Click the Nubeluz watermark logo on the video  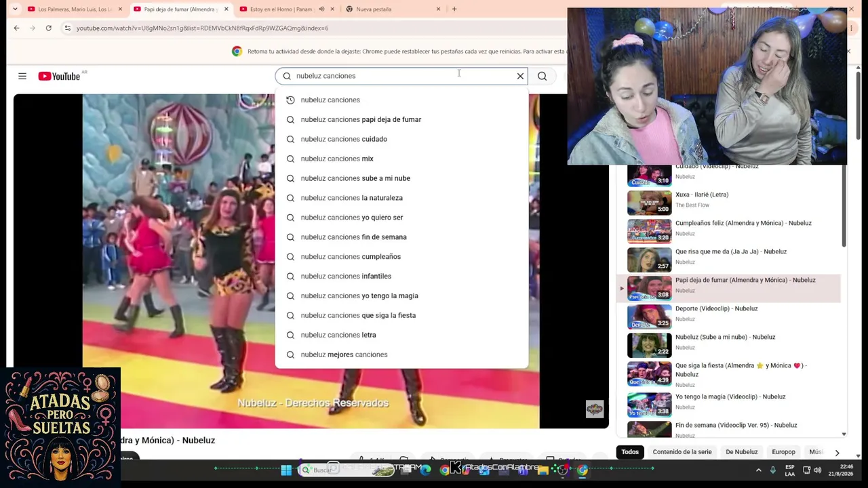(x=595, y=409)
